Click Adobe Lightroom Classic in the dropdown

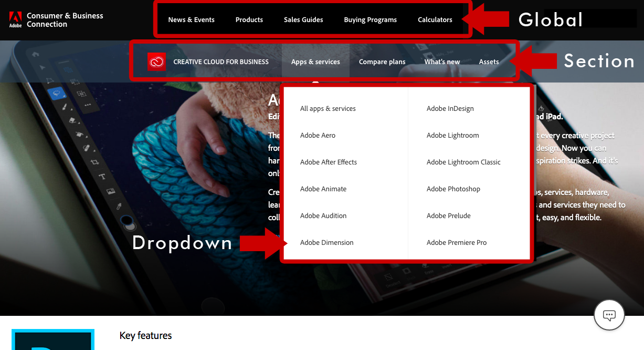[x=463, y=162]
